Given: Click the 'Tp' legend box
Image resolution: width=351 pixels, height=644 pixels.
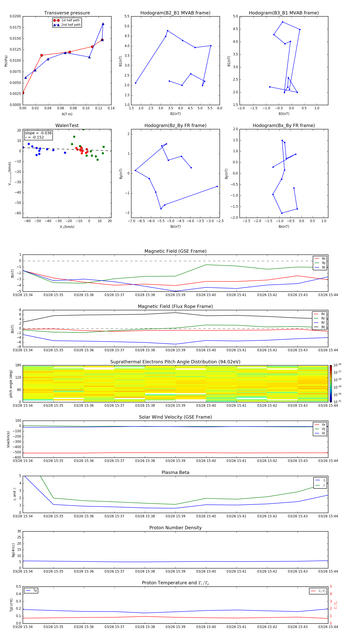Looking at the screenshot, I should coord(31,591).
